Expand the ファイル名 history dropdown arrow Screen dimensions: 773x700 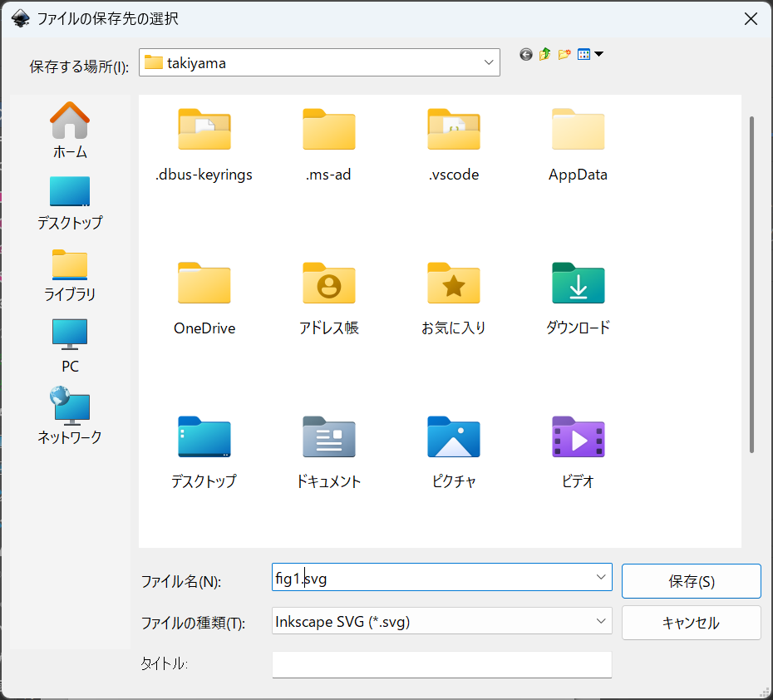pos(600,577)
